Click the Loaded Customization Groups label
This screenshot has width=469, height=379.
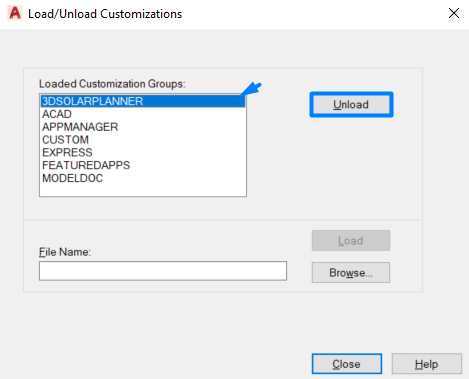coord(112,84)
